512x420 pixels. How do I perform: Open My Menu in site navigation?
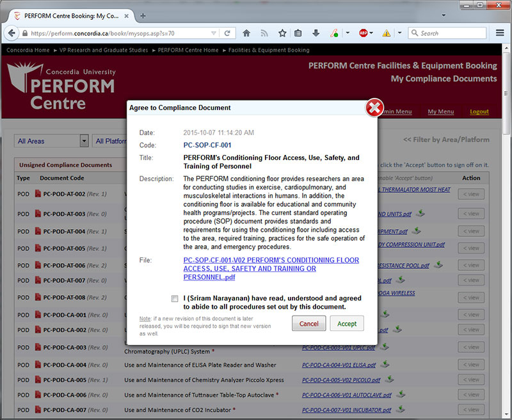tap(440, 111)
